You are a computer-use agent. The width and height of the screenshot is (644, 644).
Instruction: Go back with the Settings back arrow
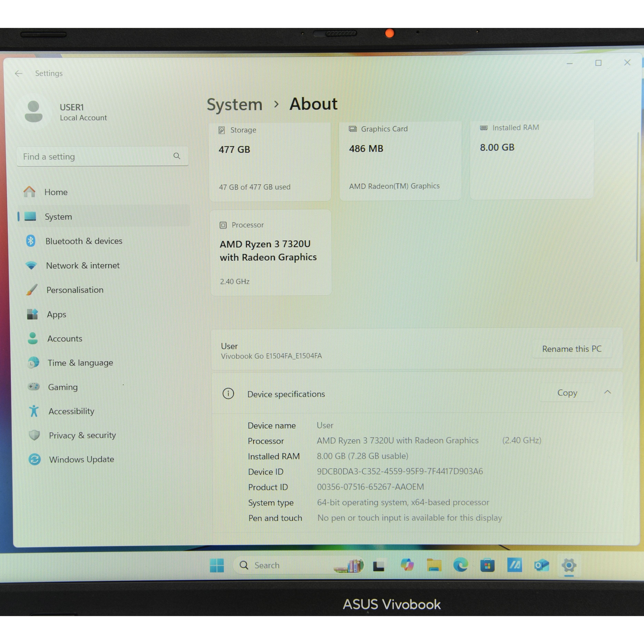pos(19,73)
